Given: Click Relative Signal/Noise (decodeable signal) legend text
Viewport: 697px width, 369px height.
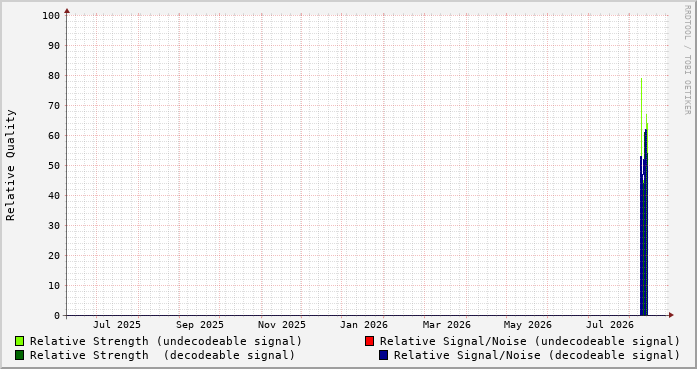Looking at the screenshot, I should click(537, 355).
